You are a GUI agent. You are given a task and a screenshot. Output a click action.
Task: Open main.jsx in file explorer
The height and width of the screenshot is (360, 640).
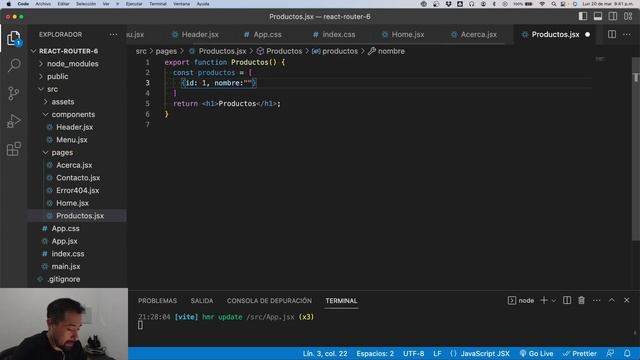(x=66, y=266)
